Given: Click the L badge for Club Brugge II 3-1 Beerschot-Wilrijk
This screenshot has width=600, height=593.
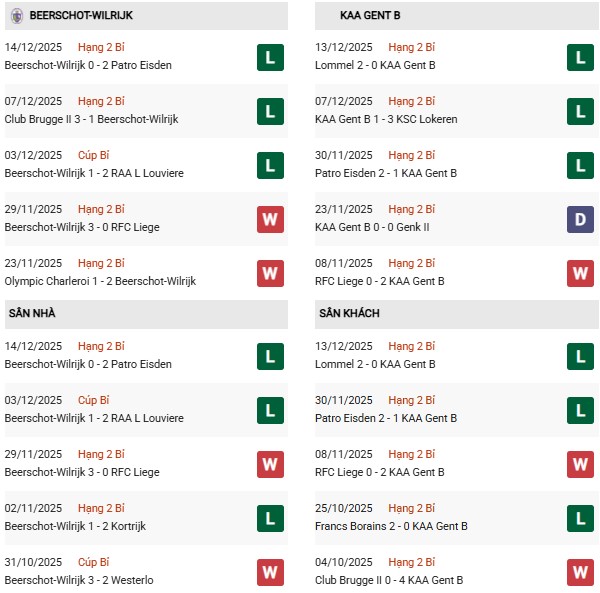Looking at the screenshot, I should (x=270, y=111).
